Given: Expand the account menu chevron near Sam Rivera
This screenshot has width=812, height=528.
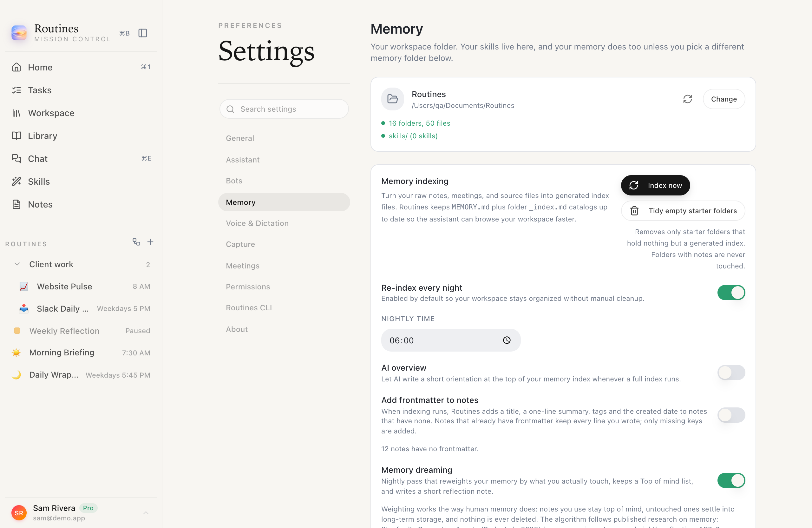Looking at the screenshot, I should [x=146, y=513].
